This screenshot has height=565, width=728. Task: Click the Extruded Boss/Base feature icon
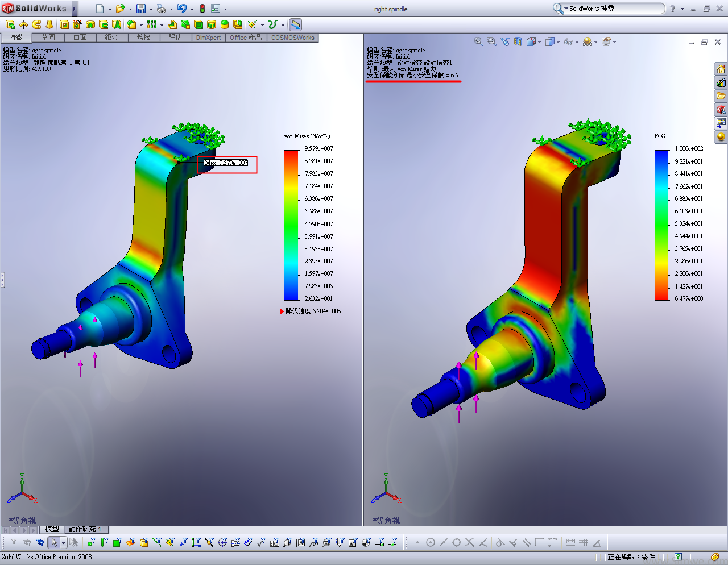pyautogui.click(x=10, y=24)
